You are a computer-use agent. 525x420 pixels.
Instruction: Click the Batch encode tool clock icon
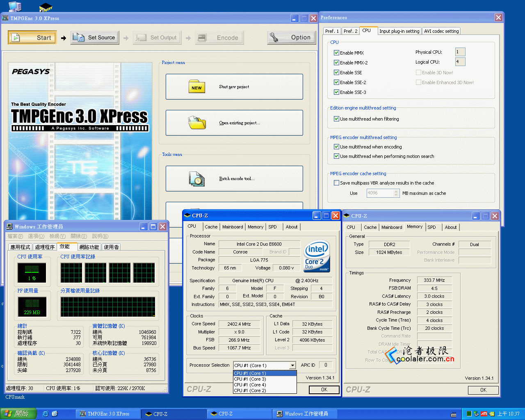[x=197, y=179]
